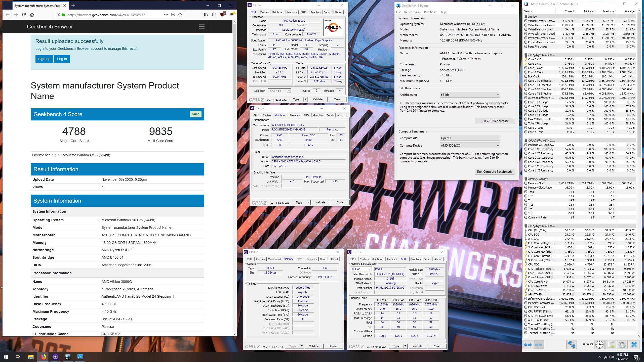Select 'Total CPU Usage' sensor row

pyautogui.click(x=580, y=123)
